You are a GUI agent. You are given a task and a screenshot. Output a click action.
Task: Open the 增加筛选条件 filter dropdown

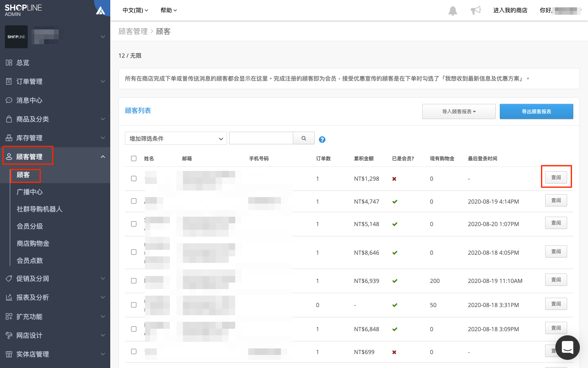(x=176, y=139)
